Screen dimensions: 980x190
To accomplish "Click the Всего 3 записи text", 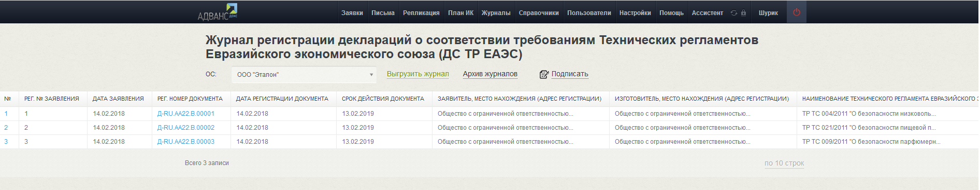I will coord(207,163).
